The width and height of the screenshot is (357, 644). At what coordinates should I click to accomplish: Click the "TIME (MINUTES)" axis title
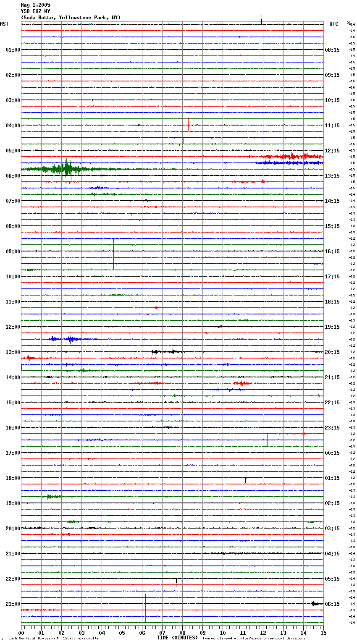pos(177,638)
